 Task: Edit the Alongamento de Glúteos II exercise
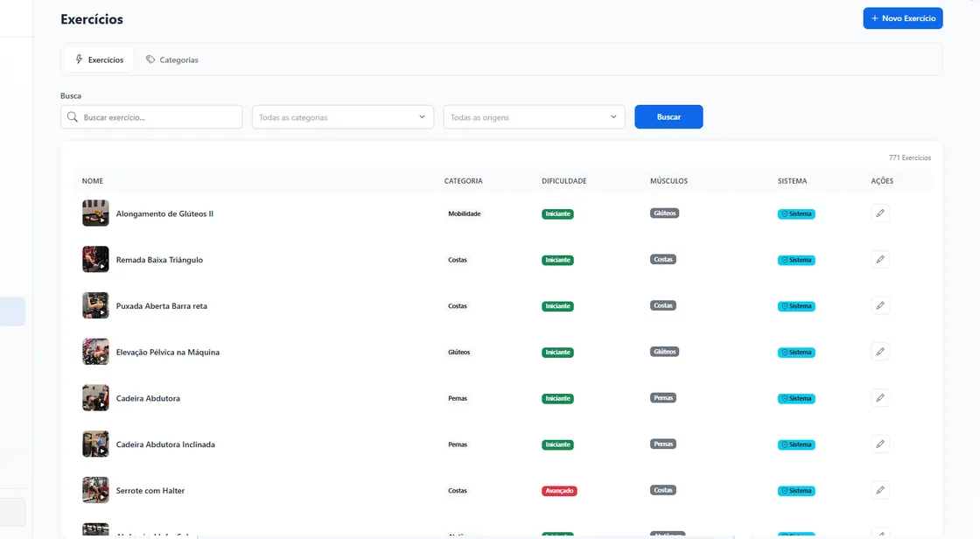pyautogui.click(x=880, y=213)
